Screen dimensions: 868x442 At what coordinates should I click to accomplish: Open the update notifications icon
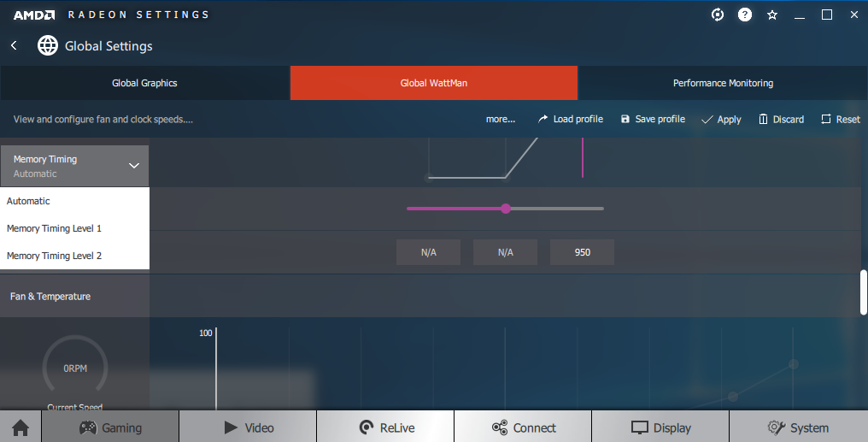click(x=718, y=15)
